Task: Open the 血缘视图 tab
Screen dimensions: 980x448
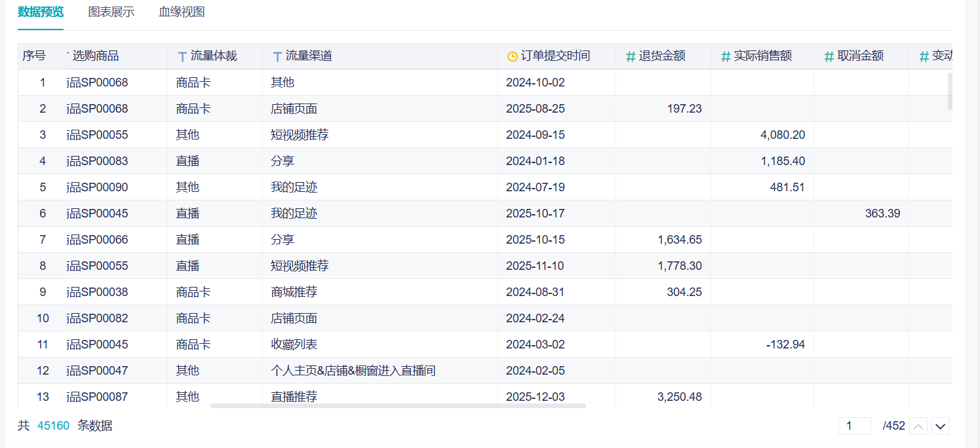Action: [180, 12]
